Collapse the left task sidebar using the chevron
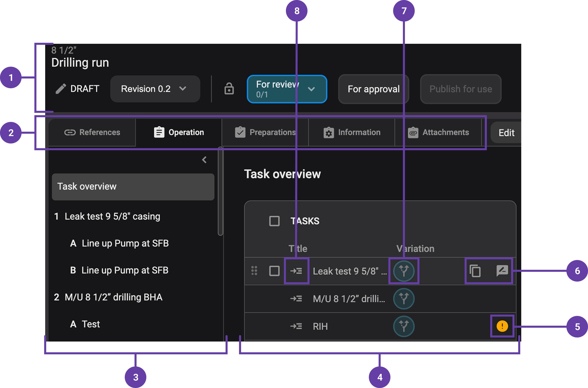588x388 pixels. [204, 160]
